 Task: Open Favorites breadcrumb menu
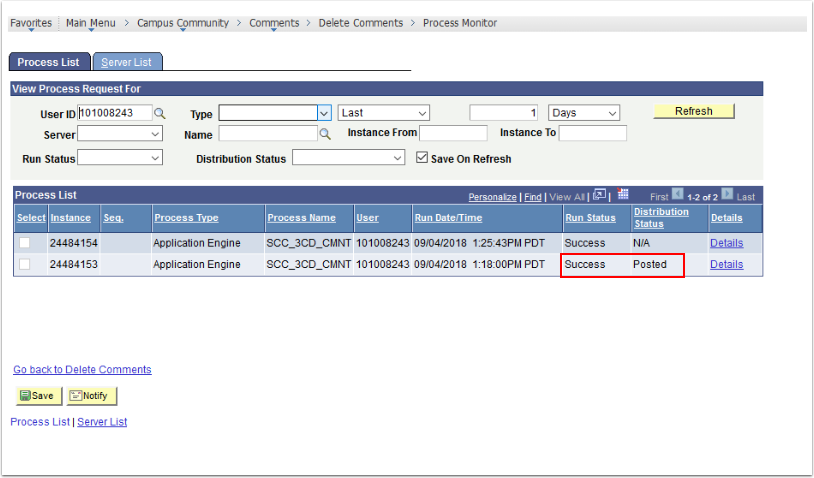coord(31,23)
